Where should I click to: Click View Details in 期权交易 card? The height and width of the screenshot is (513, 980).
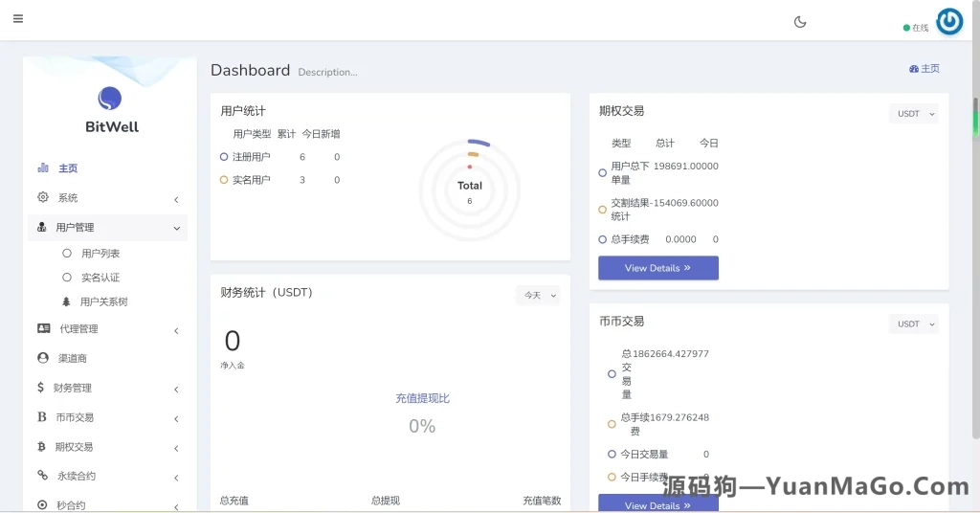pyautogui.click(x=658, y=268)
